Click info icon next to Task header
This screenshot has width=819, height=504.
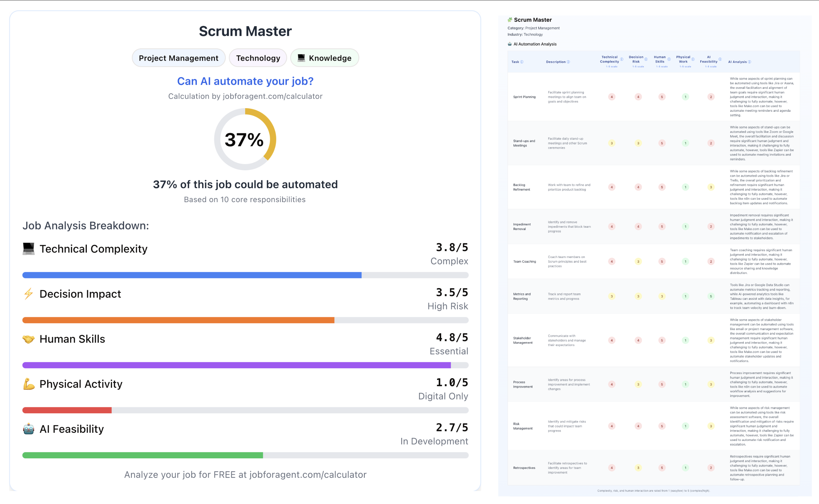522,62
